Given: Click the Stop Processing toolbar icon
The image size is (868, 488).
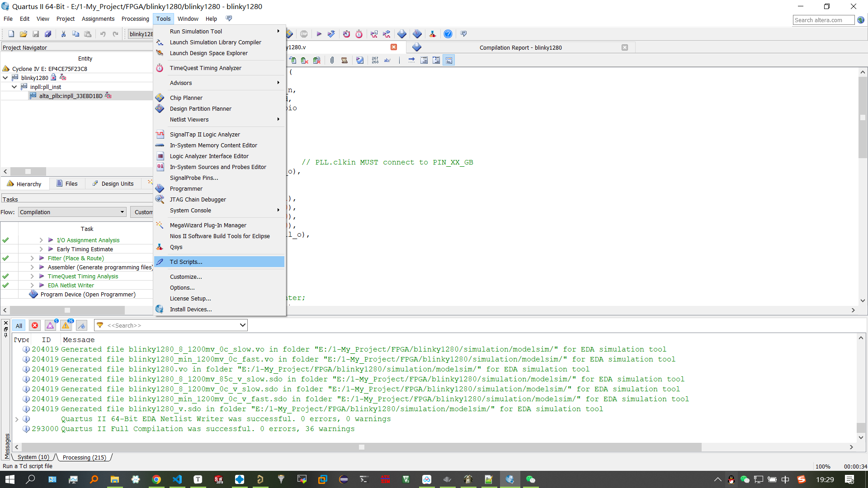Looking at the screenshot, I should [304, 34].
